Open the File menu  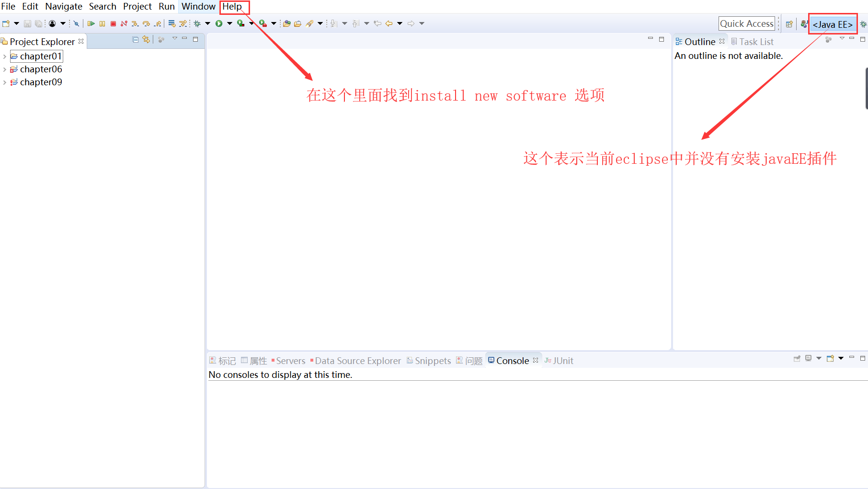click(x=8, y=6)
